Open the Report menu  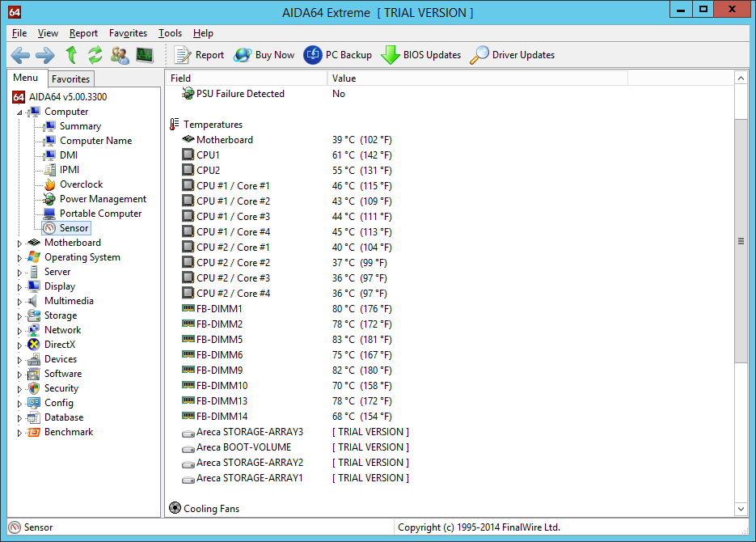[x=83, y=33]
